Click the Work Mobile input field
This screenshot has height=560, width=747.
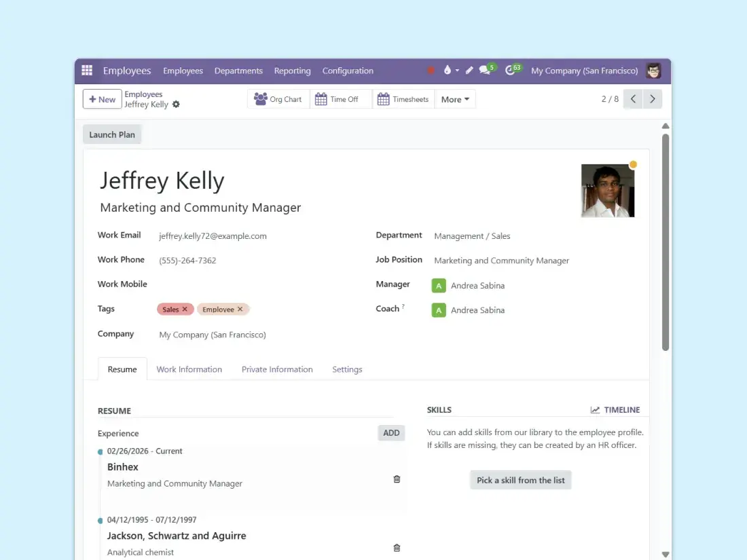258,284
